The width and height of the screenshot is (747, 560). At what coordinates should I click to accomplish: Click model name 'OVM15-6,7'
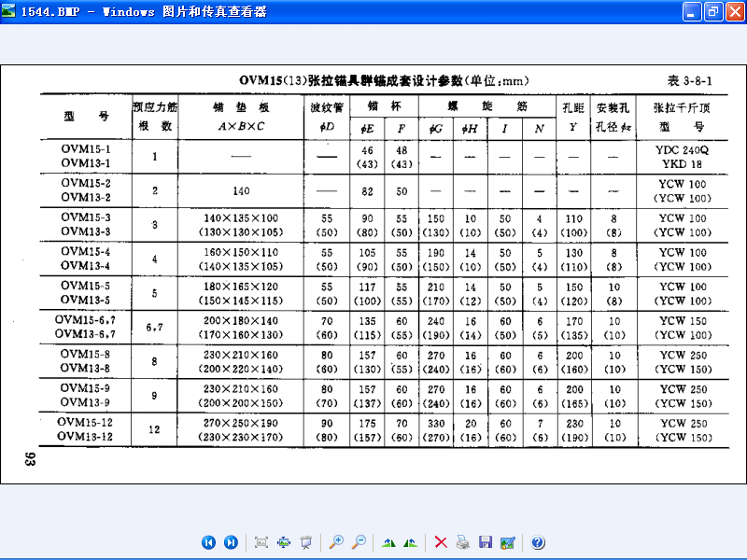tap(85, 319)
